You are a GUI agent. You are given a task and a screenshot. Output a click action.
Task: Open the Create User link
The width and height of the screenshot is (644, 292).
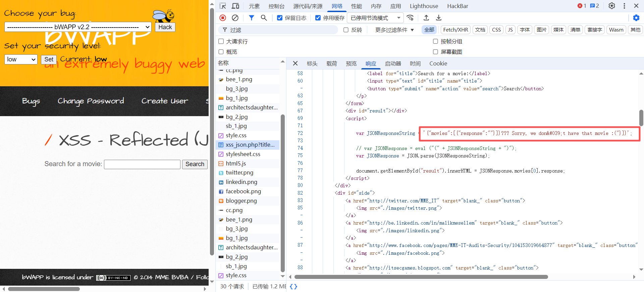tap(165, 101)
